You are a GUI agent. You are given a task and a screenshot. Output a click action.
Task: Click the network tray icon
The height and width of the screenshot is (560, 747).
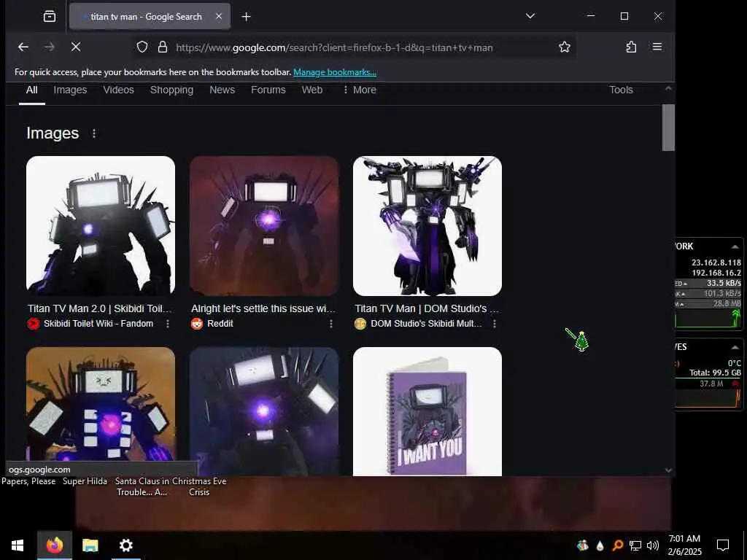coord(635,545)
